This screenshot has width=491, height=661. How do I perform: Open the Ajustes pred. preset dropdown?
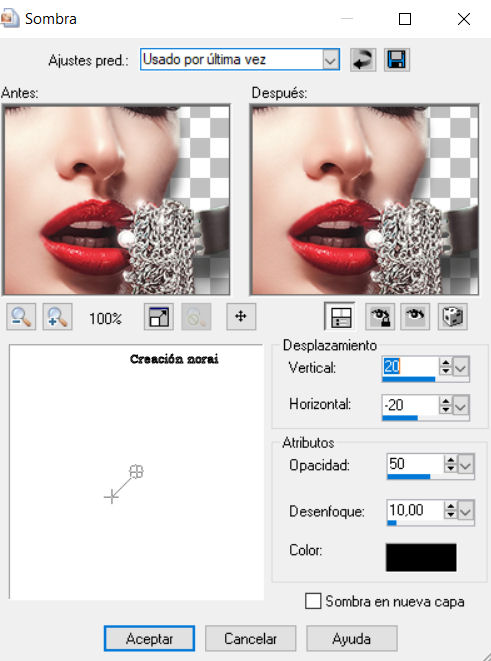331,60
